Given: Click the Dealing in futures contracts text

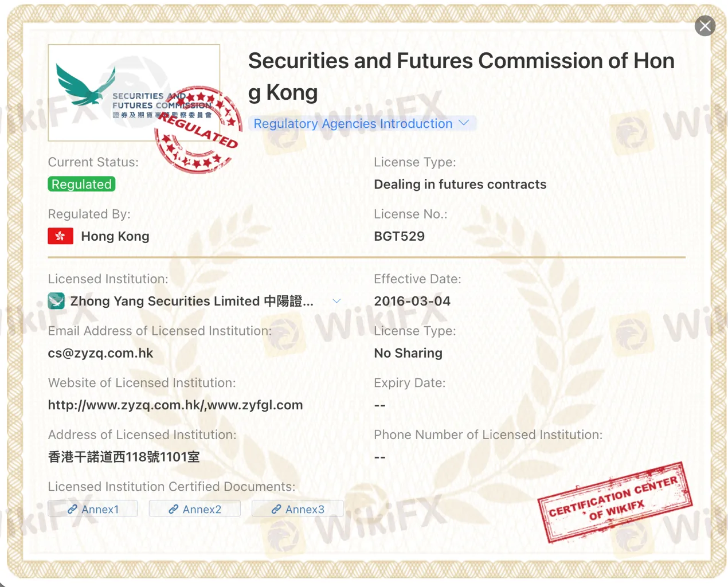Looking at the screenshot, I should (x=460, y=184).
